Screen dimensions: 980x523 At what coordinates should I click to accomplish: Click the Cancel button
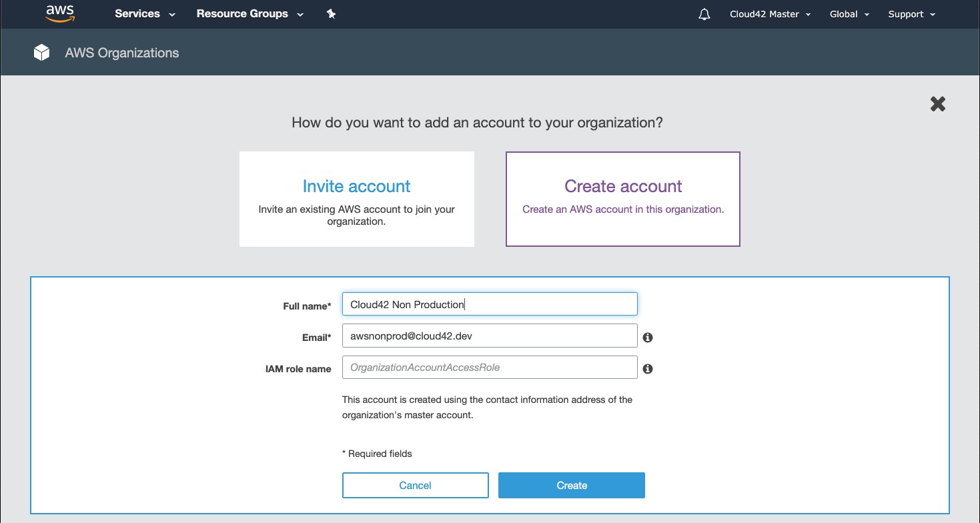(415, 485)
